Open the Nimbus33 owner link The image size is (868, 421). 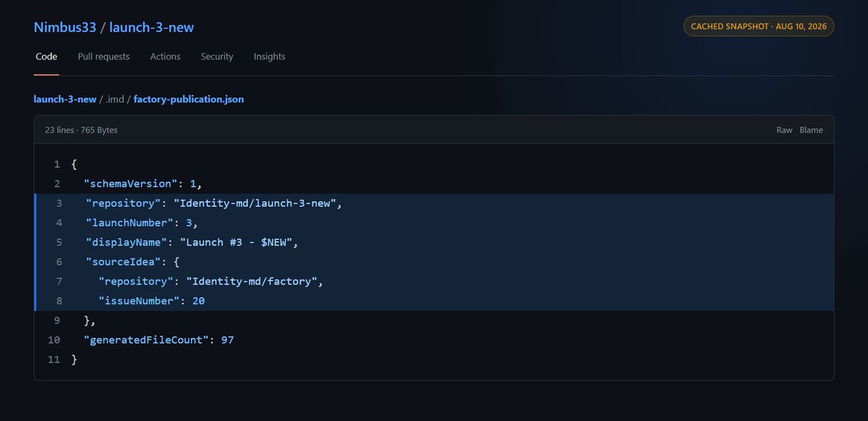65,27
